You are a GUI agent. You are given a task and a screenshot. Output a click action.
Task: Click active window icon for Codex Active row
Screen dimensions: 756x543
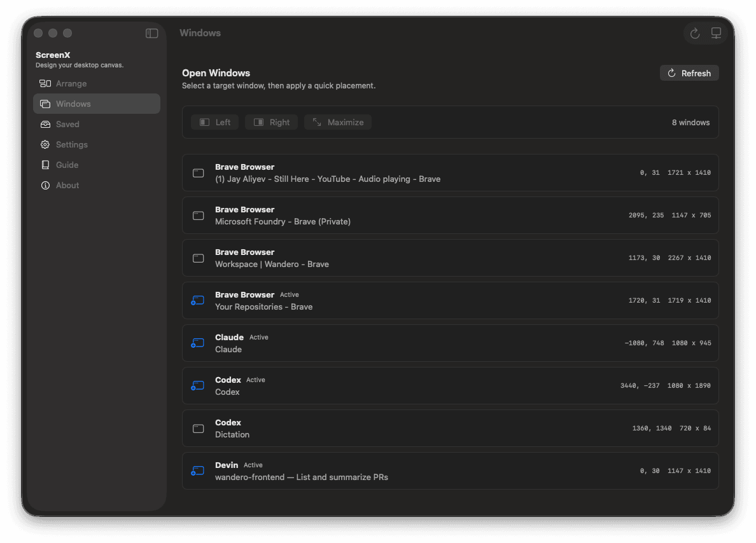point(198,386)
